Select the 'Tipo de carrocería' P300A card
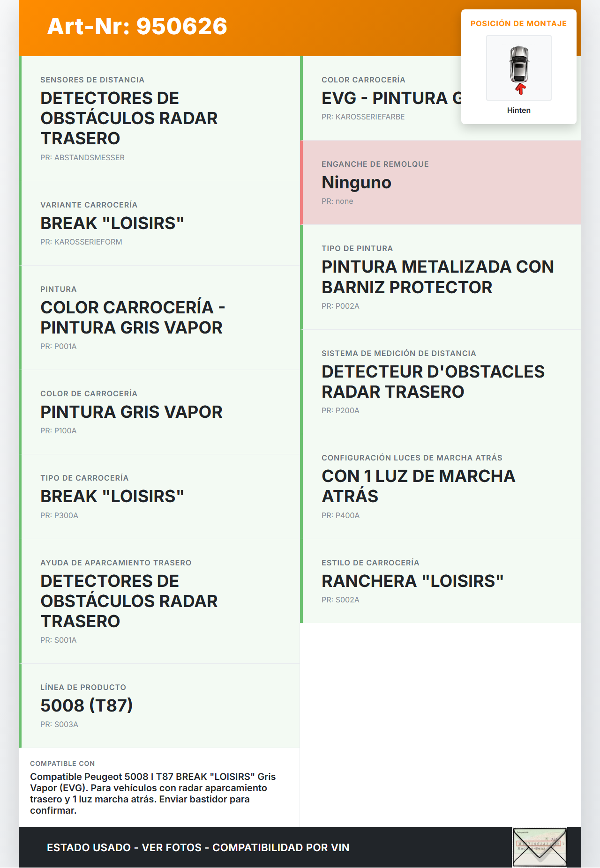The height and width of the screenshot is (868, 600). (x=159, y=497)
